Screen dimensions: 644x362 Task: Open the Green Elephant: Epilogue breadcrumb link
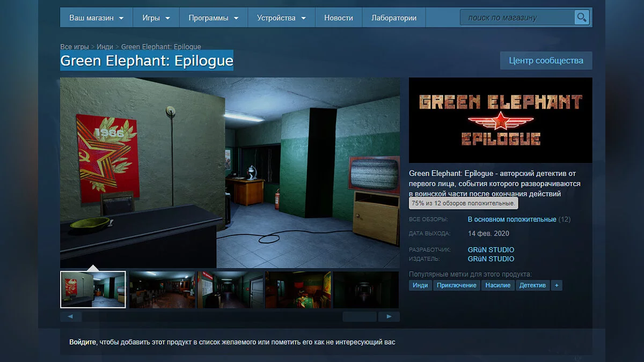[x=161, y=47]
